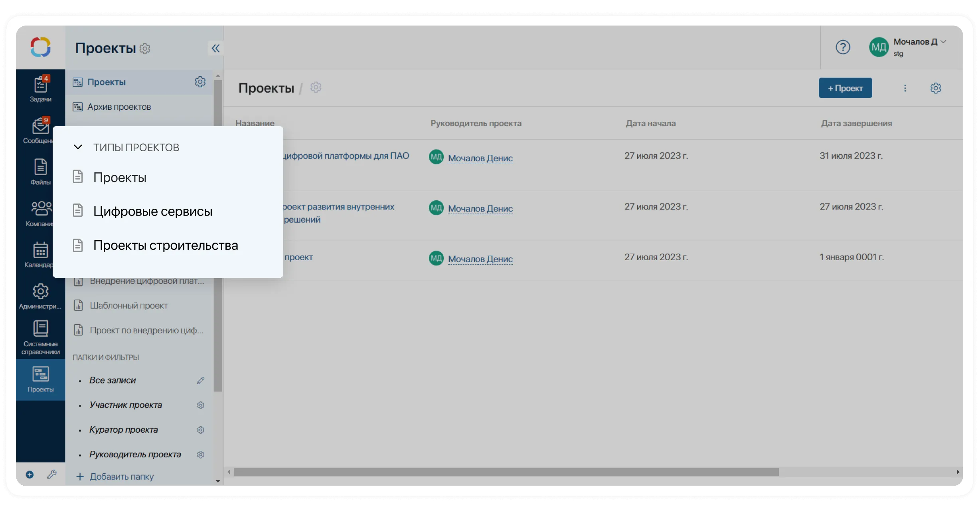
Task: Open Шаблонный проект in sidebar list
Action: point(128,306)
